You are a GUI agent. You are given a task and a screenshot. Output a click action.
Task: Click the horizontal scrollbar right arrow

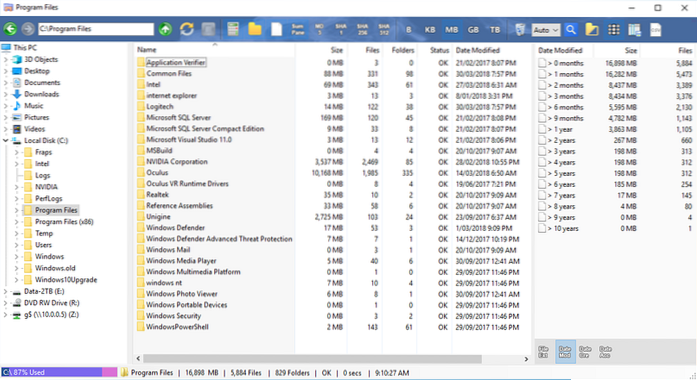526,359
